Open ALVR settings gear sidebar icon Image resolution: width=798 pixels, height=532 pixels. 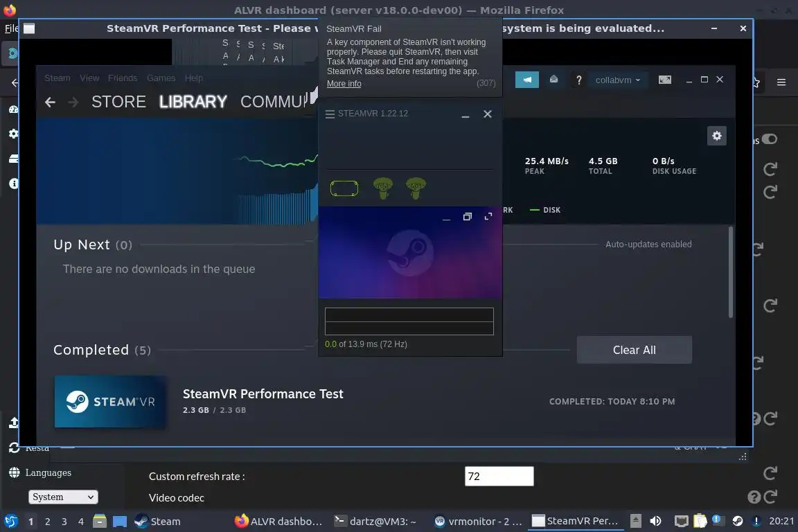14,134
